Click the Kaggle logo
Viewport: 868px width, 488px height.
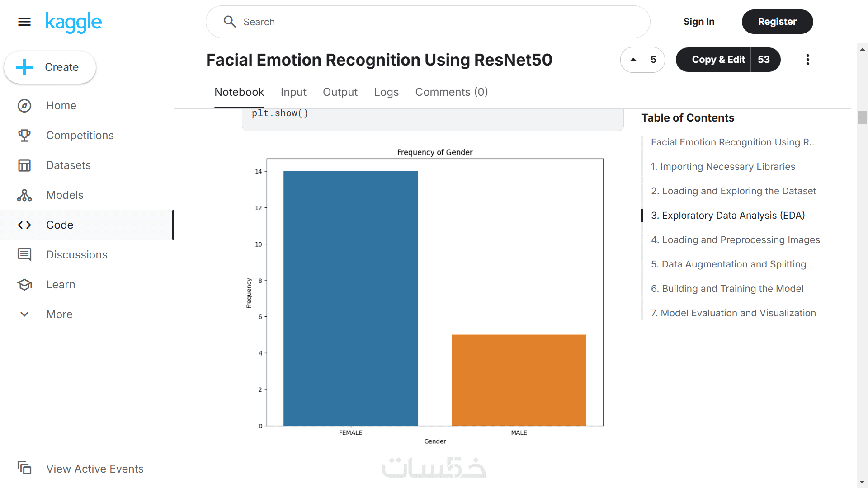(x=74, y=22)
